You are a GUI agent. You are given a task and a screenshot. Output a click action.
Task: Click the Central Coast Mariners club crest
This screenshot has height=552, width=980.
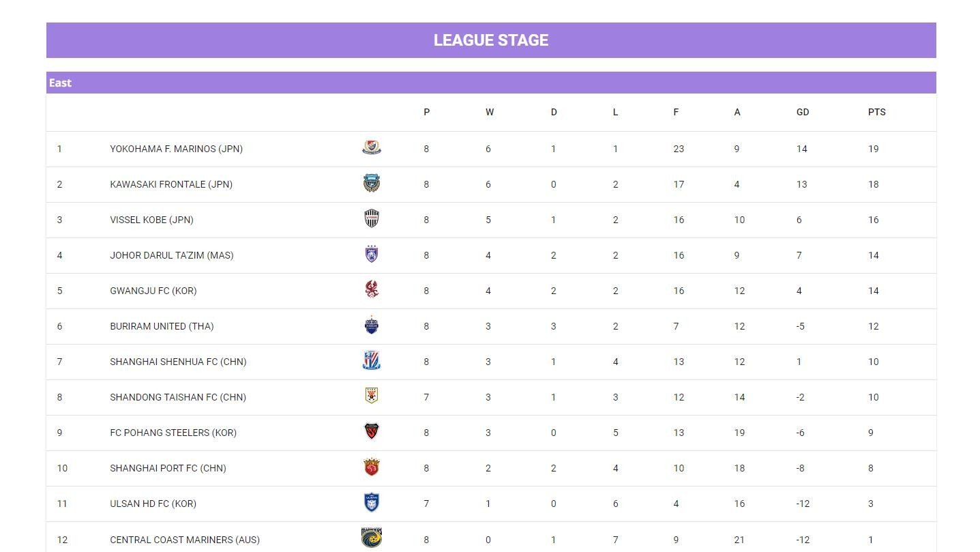[372, 538]
